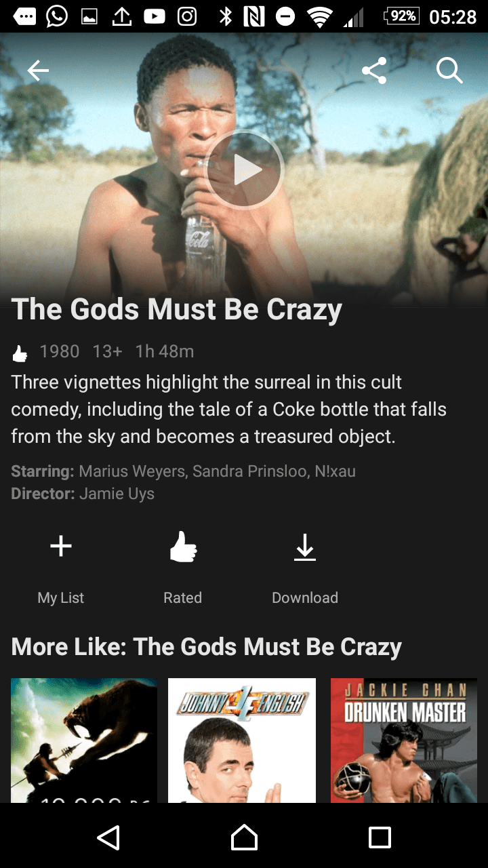The width and height of the screenshot is (488, 868).
Task: Open the share icon
Action: [x=374, y=70]
